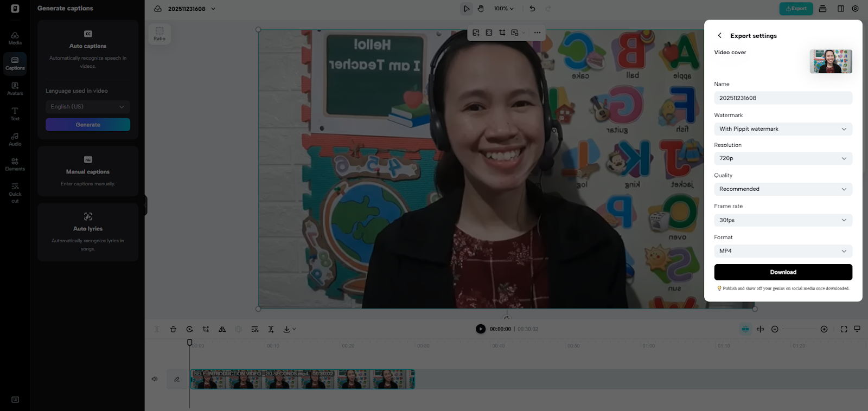868x411 pixels.
Task: Open the Audio panel
Action: pos(15,139)
